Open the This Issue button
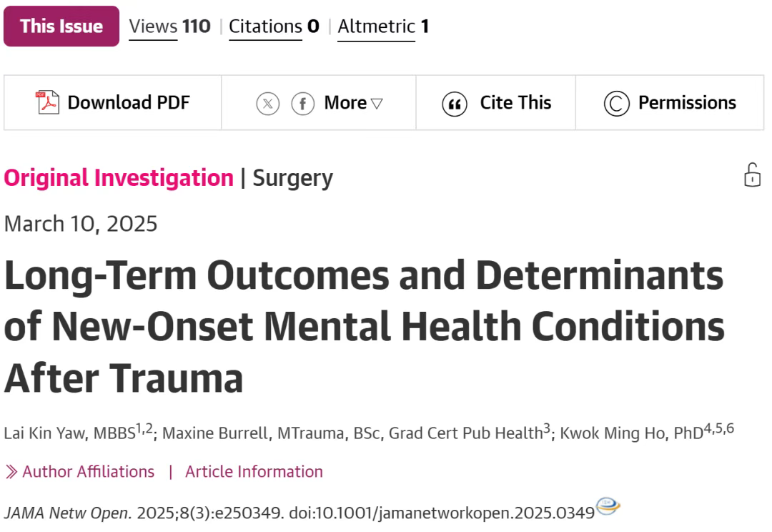The width and height of the screenshot is (772, 532). (x=61, y=26)
